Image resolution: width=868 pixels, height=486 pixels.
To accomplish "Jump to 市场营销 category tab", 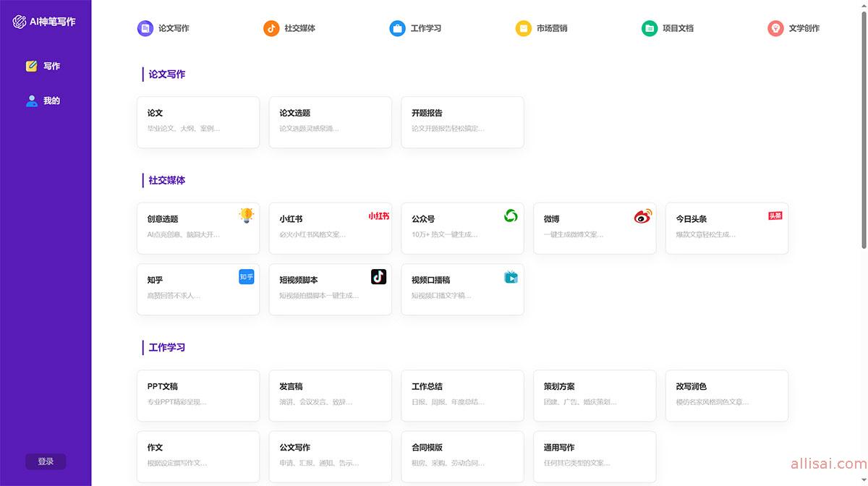I will pos(551,28).
